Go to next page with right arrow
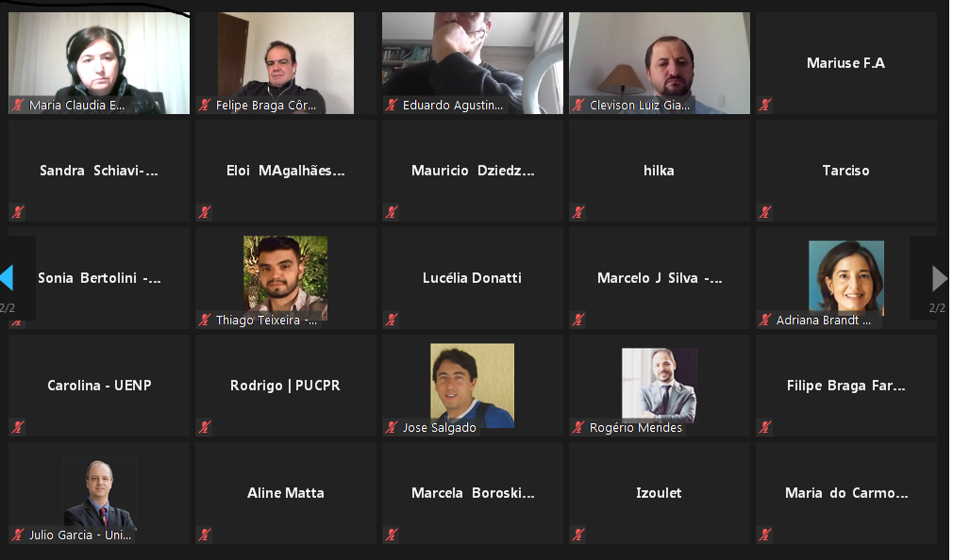The image size is (953, 560). [940, 278]
